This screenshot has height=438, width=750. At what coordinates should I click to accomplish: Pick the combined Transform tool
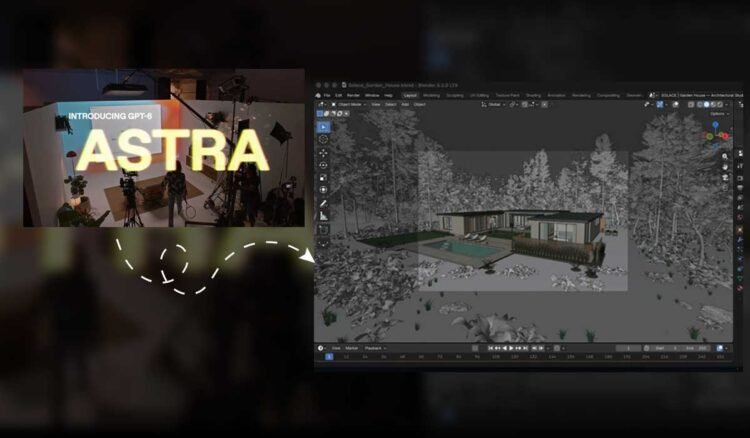point(323,190)
